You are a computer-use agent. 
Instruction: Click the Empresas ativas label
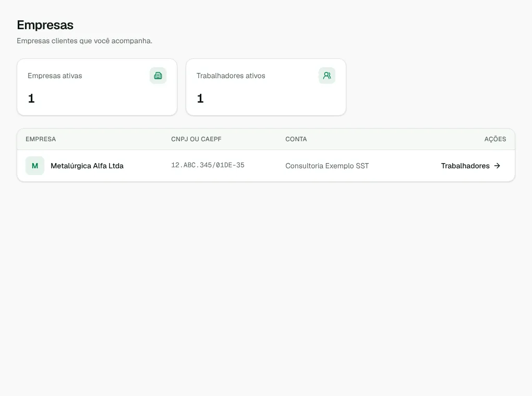pos(55,76)
